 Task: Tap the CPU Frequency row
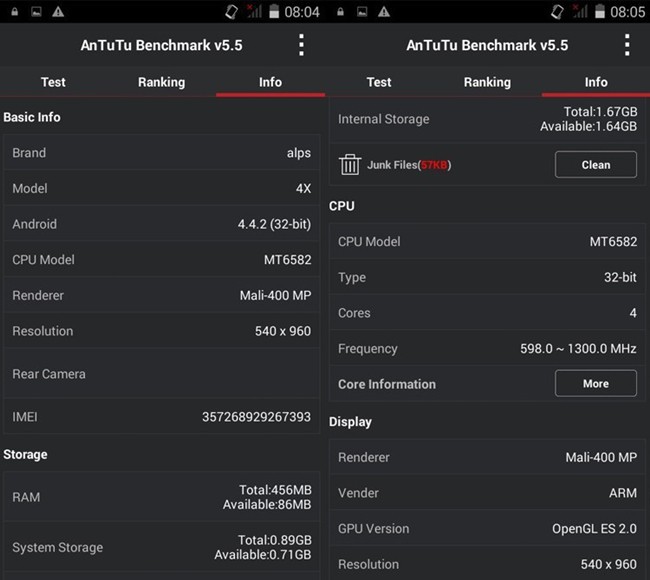click(487, 349)
